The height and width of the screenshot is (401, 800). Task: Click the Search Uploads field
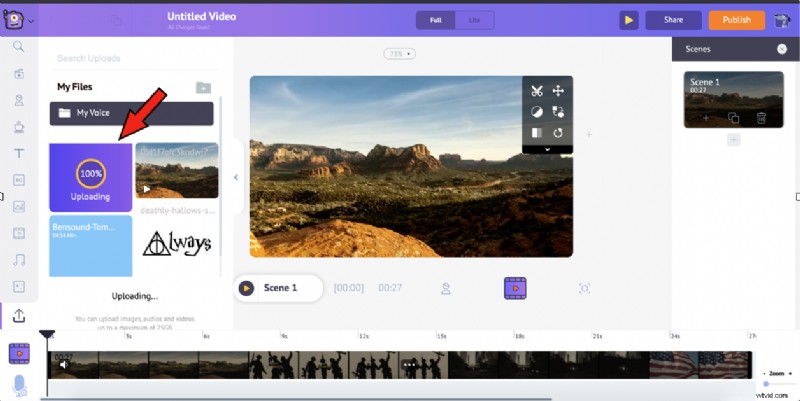coord(135,58)
